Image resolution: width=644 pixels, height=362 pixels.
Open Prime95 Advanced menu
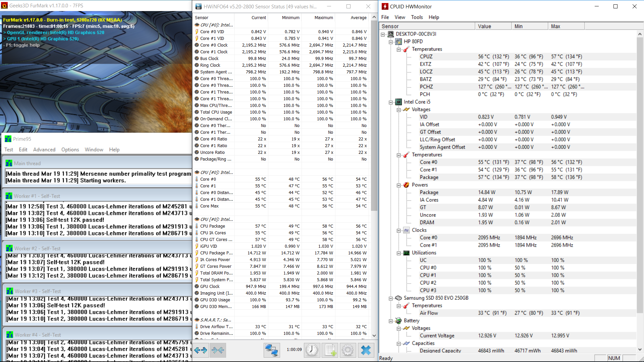pyautogui.click(x=44, y=149)
